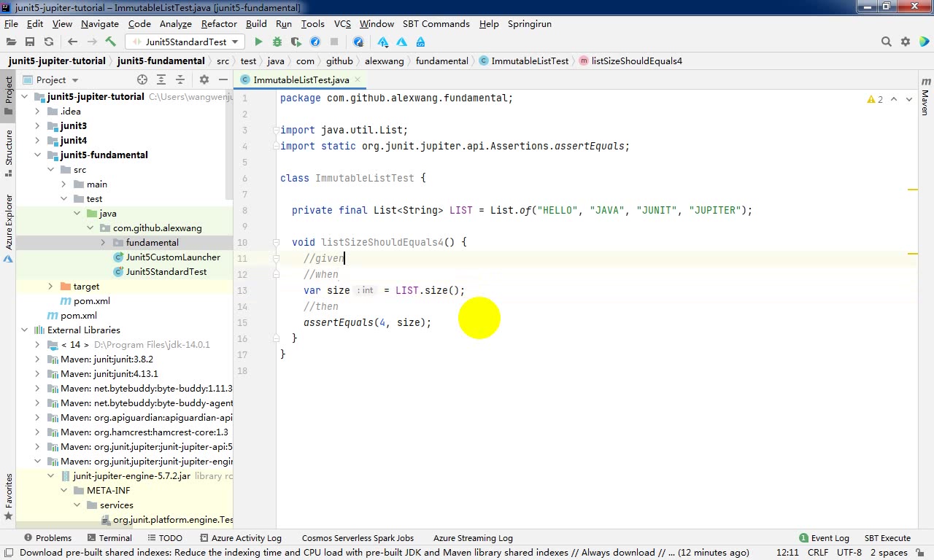
Task: Click the Save All toolbar icon
Action: tap(30, 42)
